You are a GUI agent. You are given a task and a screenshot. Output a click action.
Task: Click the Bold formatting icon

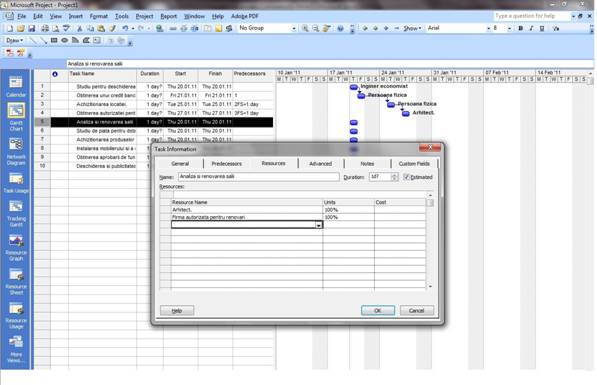(520, 28)
